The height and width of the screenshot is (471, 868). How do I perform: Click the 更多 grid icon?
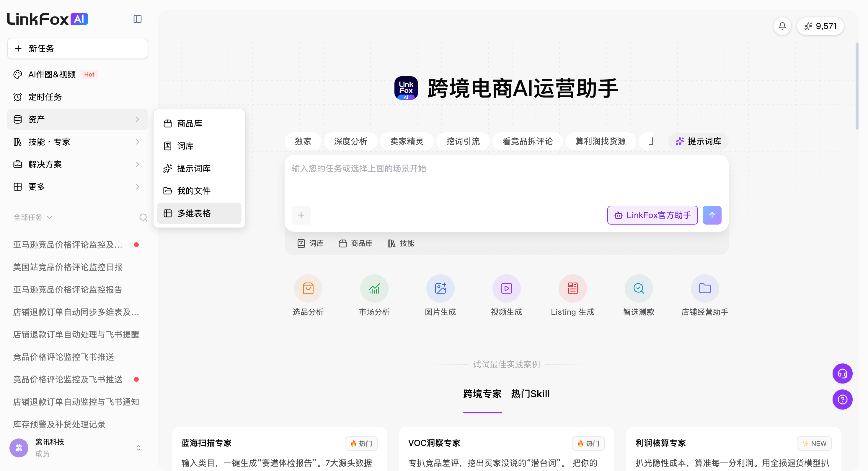(17, 187)
